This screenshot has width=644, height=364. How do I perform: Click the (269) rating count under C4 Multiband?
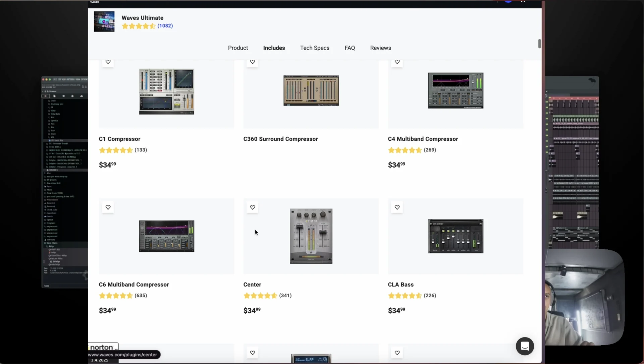(430, 150)
